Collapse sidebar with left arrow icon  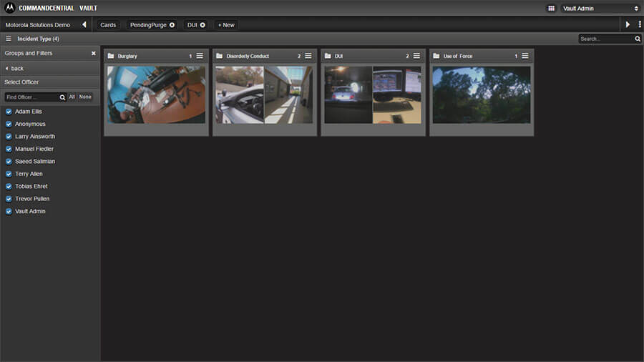point(84,24)
